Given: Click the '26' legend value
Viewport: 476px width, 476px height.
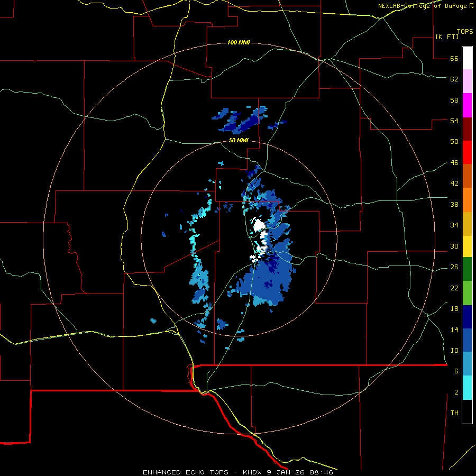Looking at the screenshot, I should pyautogui.click(x=454, y=267).
